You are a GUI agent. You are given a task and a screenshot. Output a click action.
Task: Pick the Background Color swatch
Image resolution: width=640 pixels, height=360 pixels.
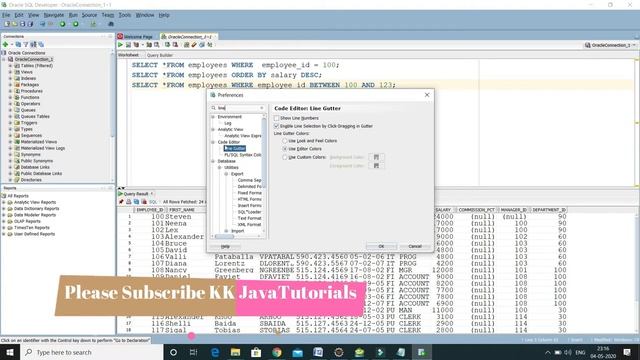pyautogui.click(x=376, y=157)
